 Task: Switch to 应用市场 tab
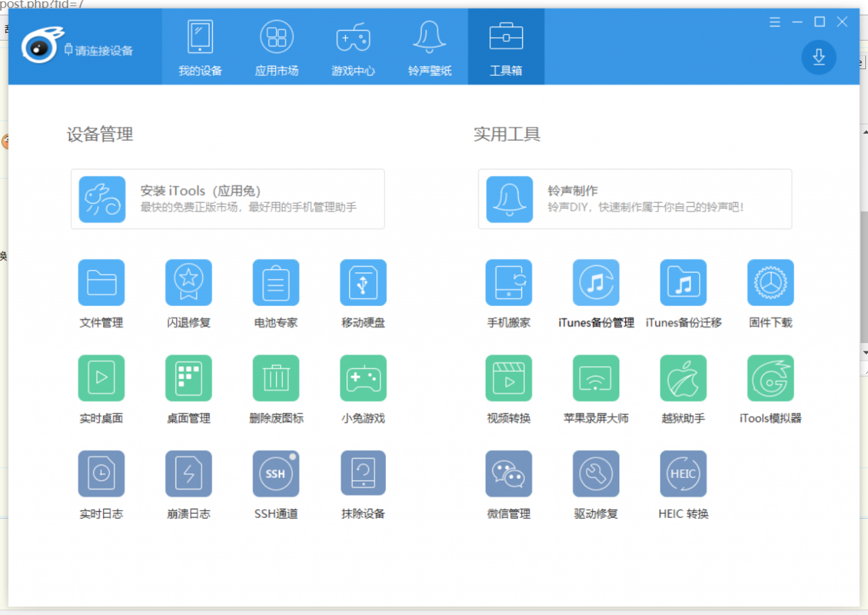point(277,47)
